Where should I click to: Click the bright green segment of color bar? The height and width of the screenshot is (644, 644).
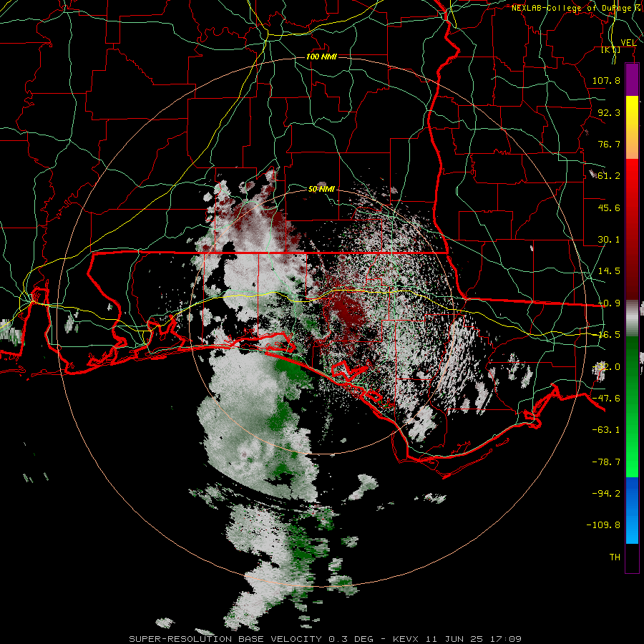coord(632,406)
